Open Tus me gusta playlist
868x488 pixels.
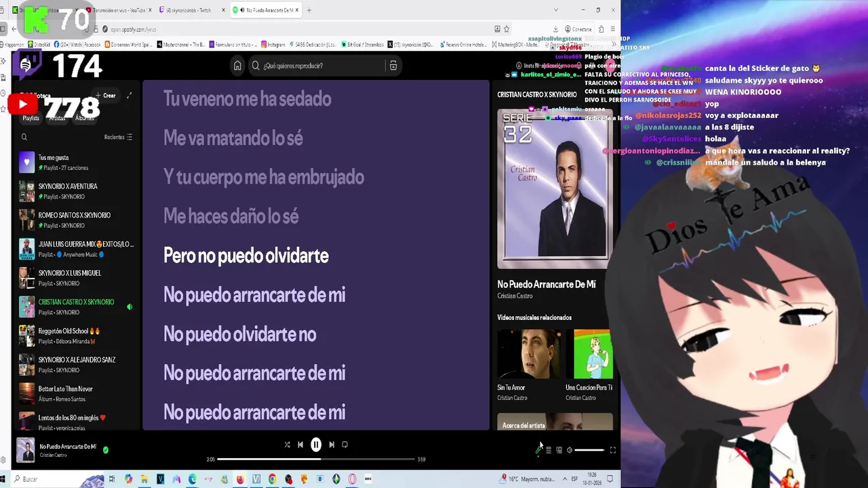click(x=78, y=163)
